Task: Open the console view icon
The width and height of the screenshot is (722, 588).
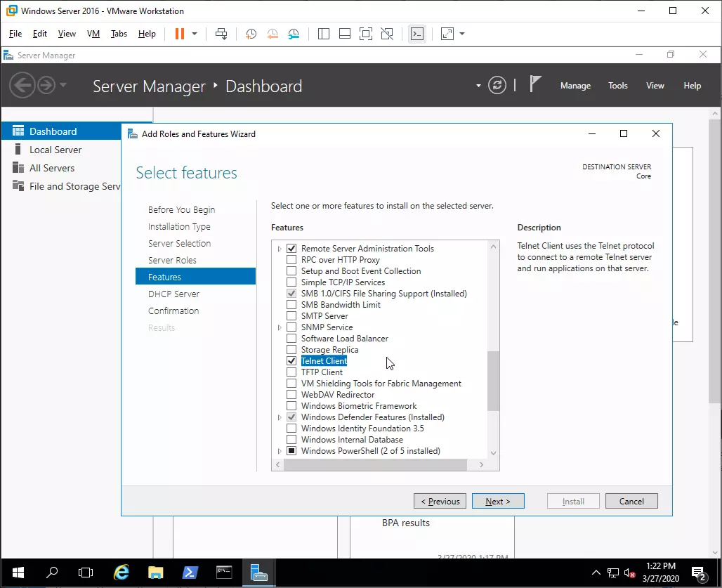Action: click(x=417, y=34)
